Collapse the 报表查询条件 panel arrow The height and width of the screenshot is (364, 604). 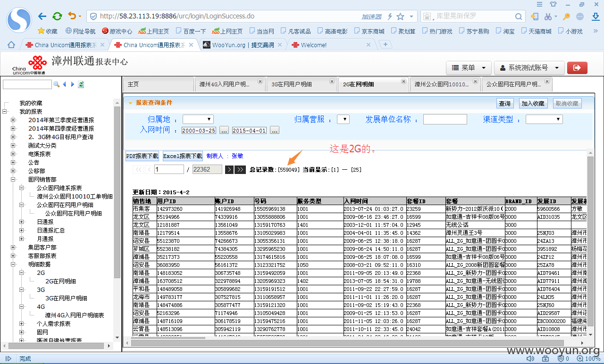pos(130,103)
